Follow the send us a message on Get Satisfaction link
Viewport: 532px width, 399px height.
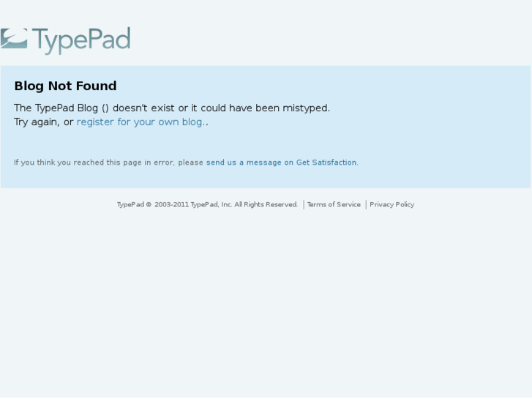pos(281,163)
